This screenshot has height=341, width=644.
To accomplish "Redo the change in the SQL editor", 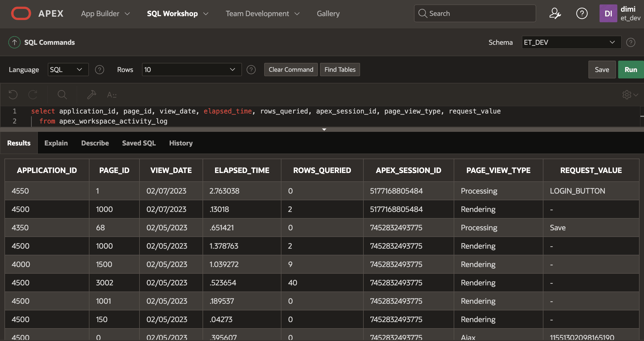I will pos(33,95).
